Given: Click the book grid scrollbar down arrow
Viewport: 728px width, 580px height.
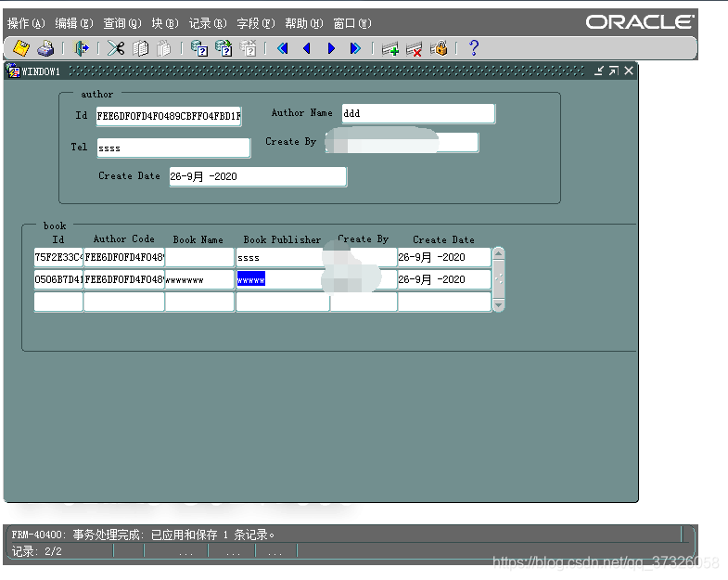Looking at the screenshot, I should pos(499,305).
